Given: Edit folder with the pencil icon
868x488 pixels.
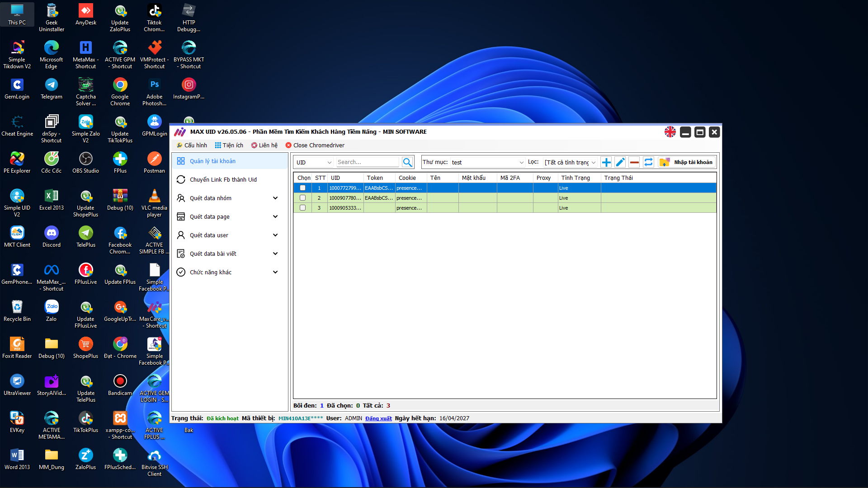Looking at the screenshot, I should (x=620, y=162).
